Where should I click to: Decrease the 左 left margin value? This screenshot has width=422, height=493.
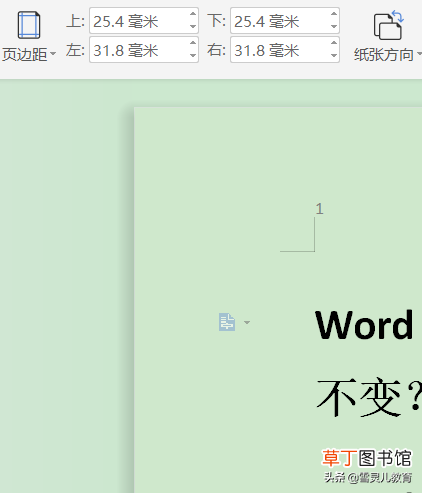pos(193,56)
